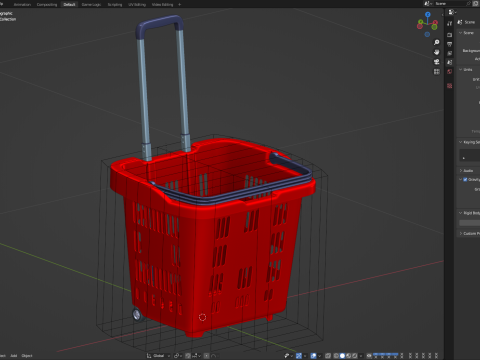This screenshot has height=360, width=480.
Task: Toggle the viewport overlays button
Action: pos(313,356)
